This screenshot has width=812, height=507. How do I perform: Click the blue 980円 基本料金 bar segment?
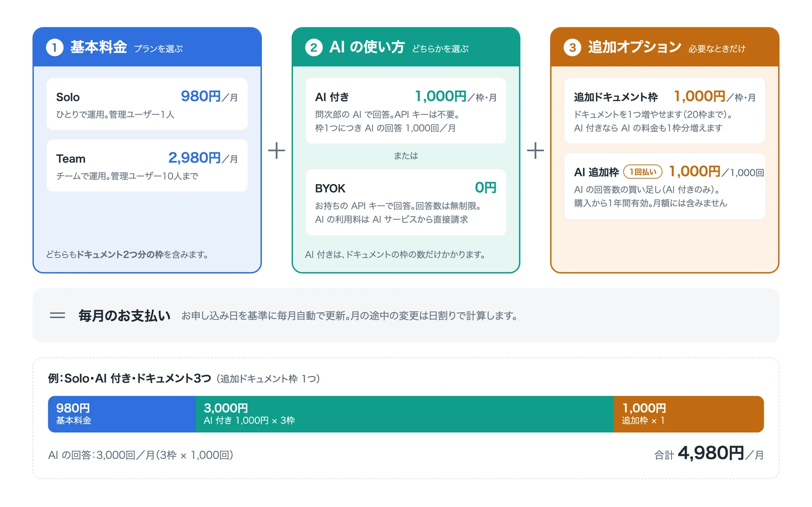[x=122, y=414]
